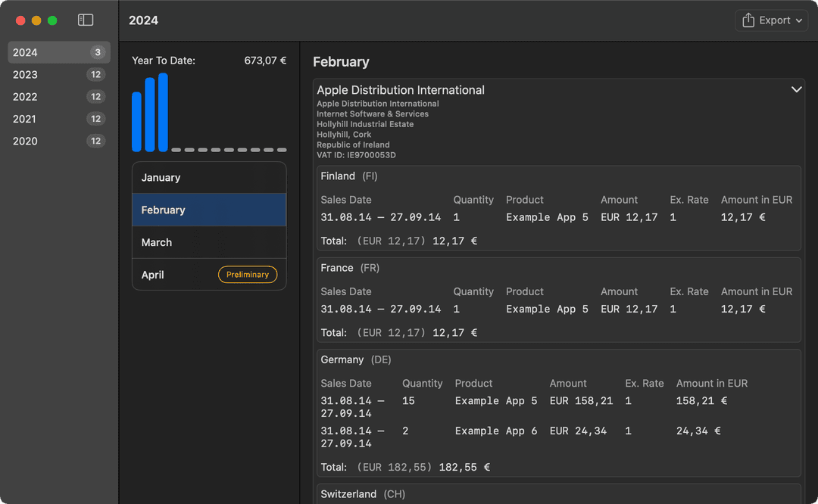Click the France Total 12,17 € line

[x=399, y=332]
